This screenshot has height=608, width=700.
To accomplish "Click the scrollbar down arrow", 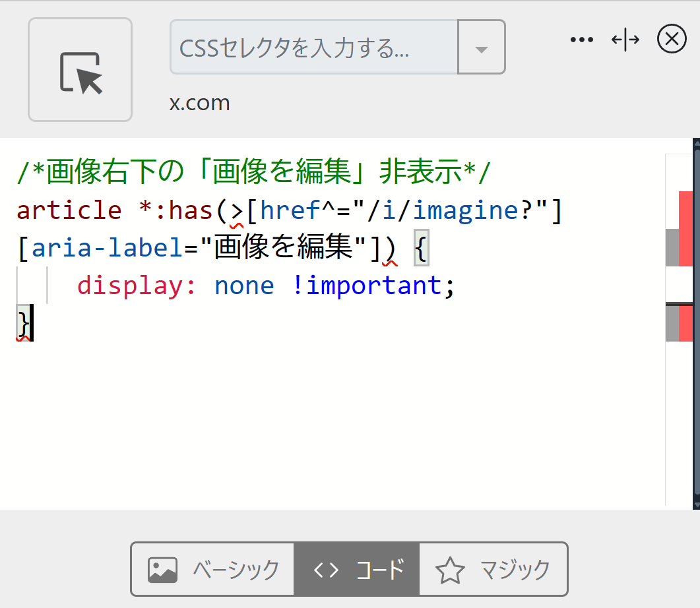I will click(696, 504).
